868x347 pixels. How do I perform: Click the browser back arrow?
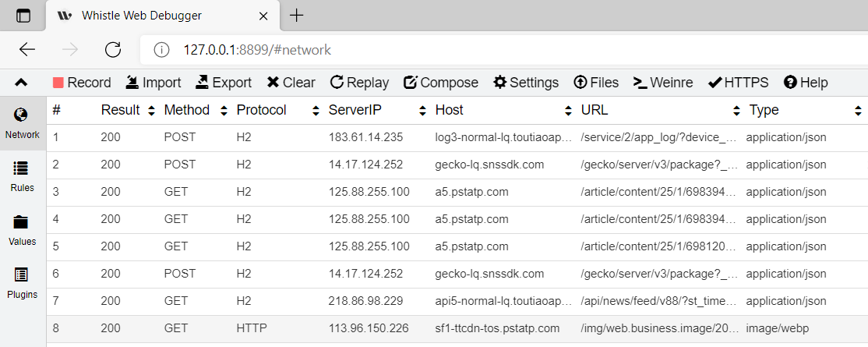tap(27, 50)
